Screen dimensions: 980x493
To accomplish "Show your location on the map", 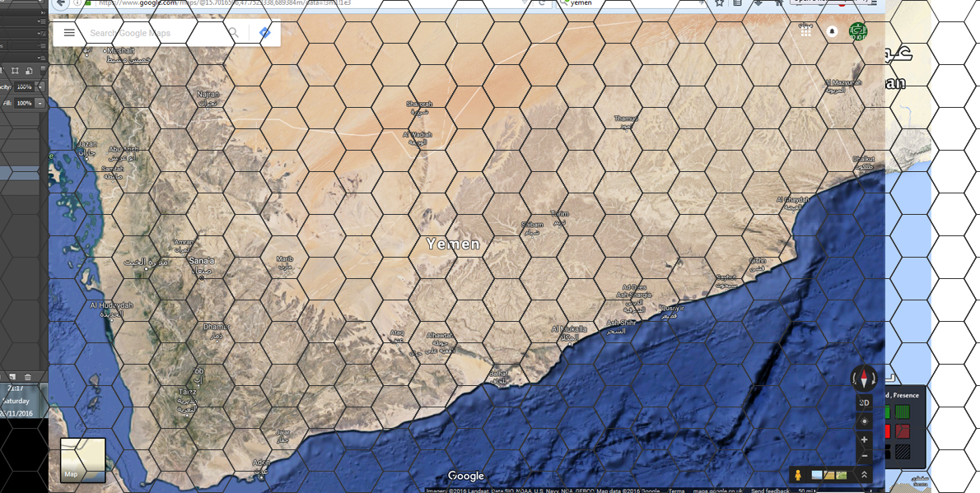I will (x=865, y=421).
